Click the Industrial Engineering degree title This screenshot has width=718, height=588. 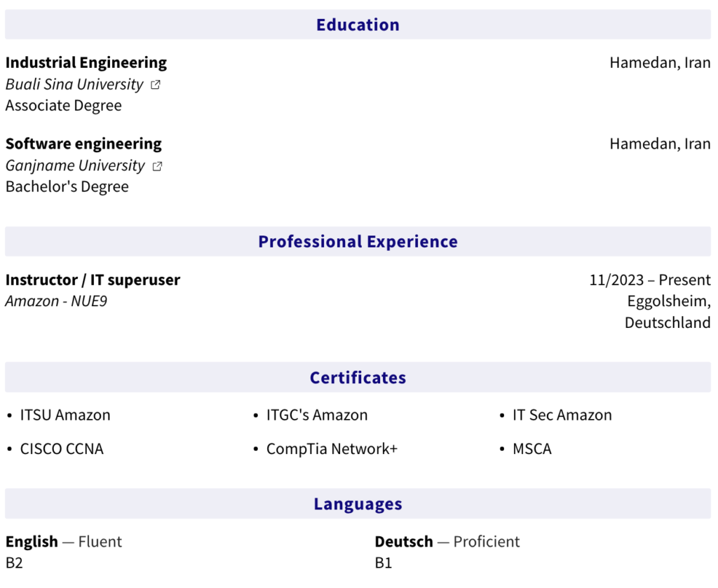86,62
